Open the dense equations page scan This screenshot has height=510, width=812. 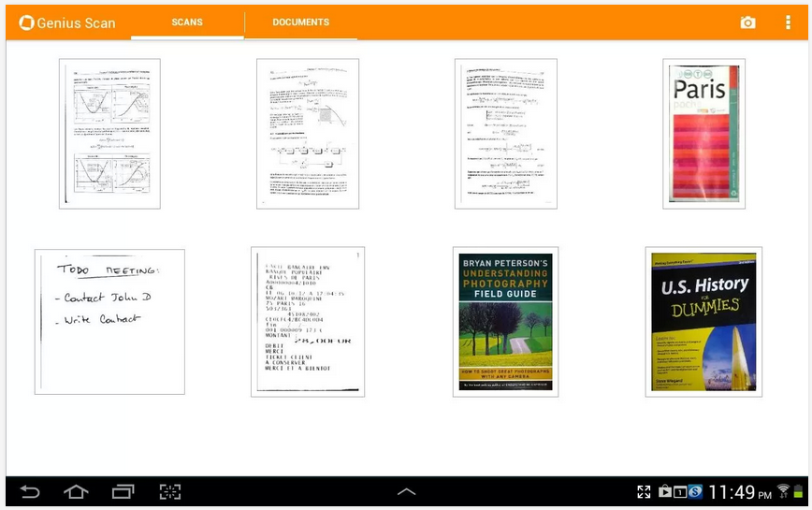506,134
